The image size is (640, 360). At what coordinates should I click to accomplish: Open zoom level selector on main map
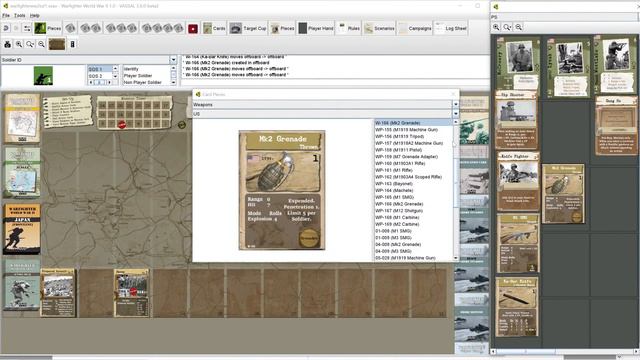tap(30, 44)
